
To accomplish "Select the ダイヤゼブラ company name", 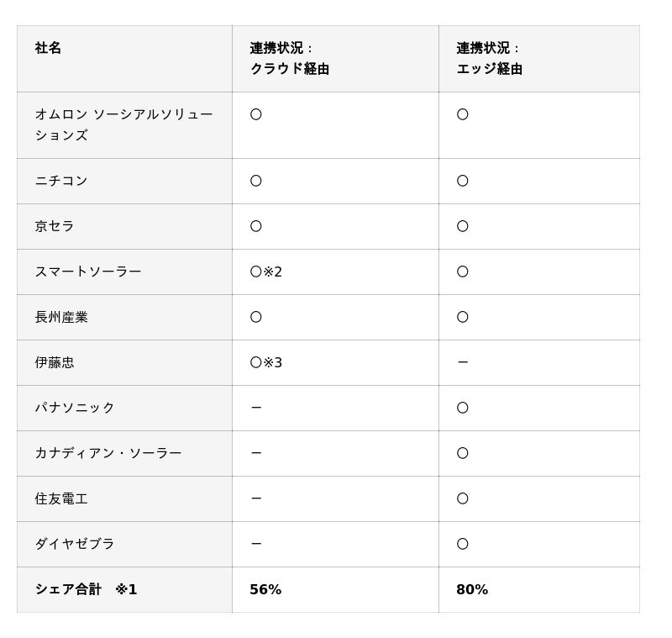I will coord(75,544).
